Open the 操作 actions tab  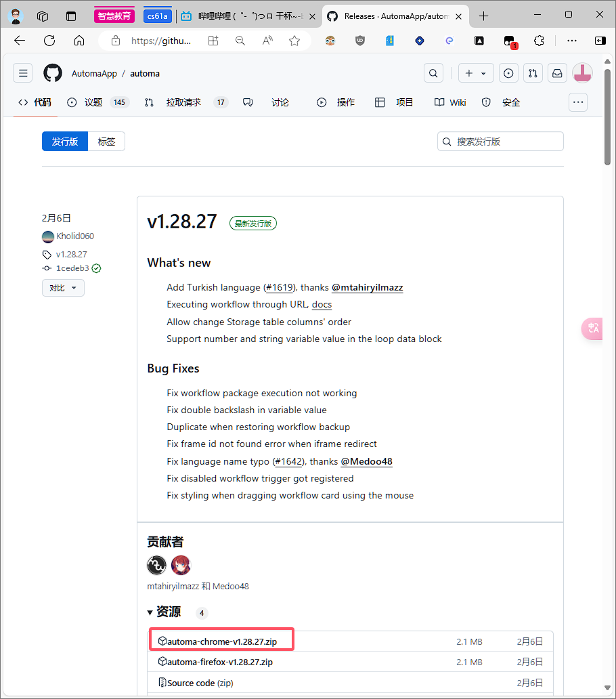[x=336, y=102]
